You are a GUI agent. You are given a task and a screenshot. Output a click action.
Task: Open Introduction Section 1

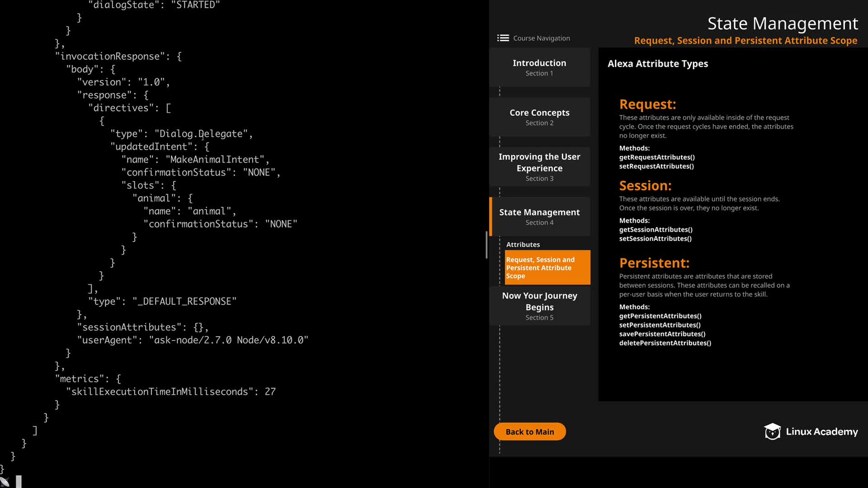click(539, 67)
